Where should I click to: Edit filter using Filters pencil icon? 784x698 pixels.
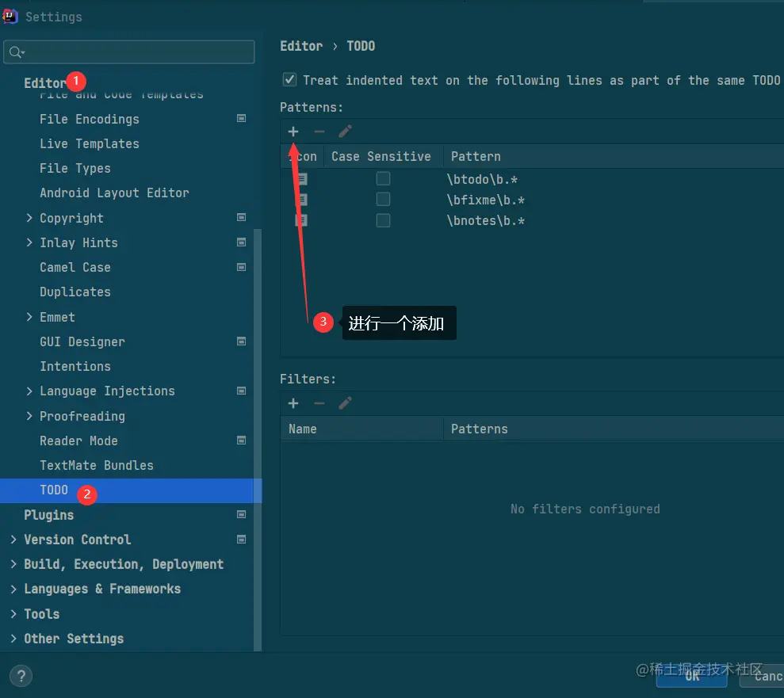click(x=345, y=403)
